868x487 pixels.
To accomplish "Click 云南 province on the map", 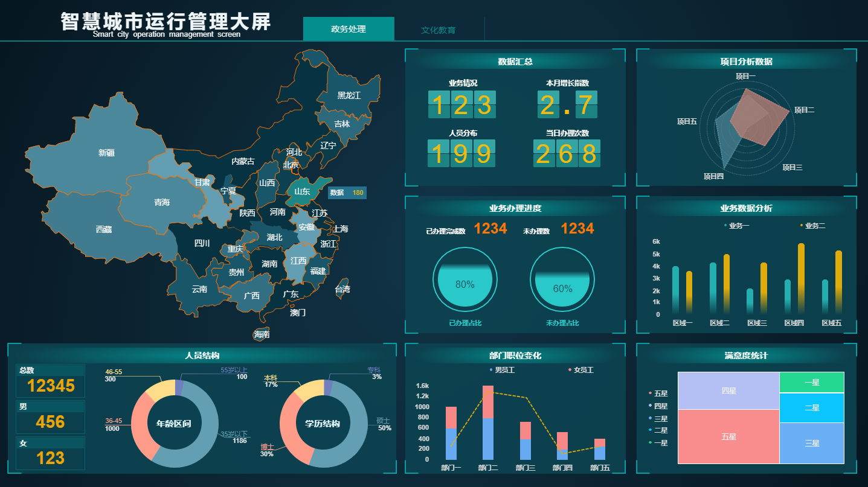I will click(199, 289).
